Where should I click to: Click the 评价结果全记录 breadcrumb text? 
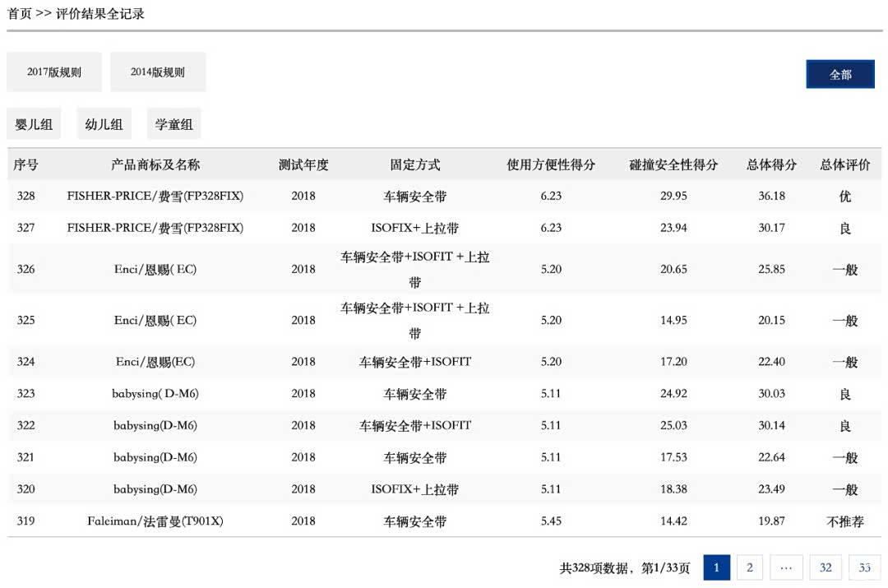tap(100, 14)
